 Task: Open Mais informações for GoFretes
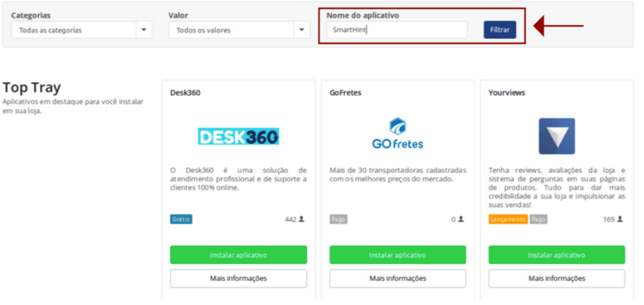pyautogui.click(x=397, y=278)
